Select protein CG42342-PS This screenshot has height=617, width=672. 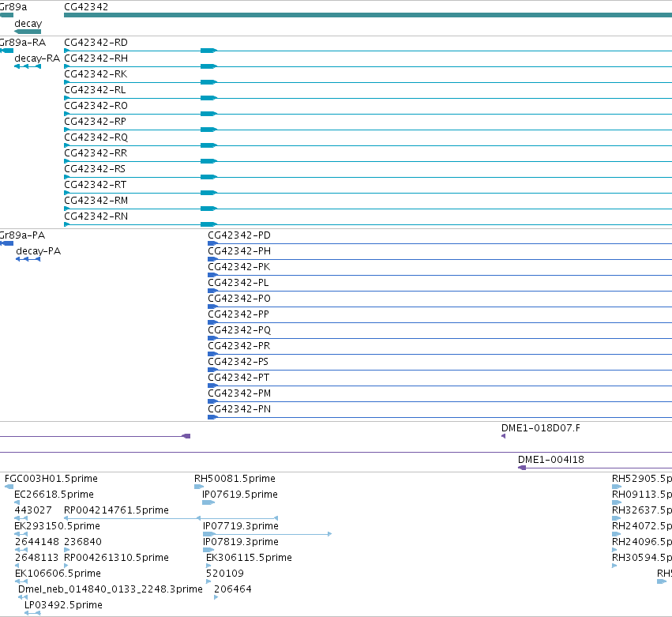coord(238,362)
